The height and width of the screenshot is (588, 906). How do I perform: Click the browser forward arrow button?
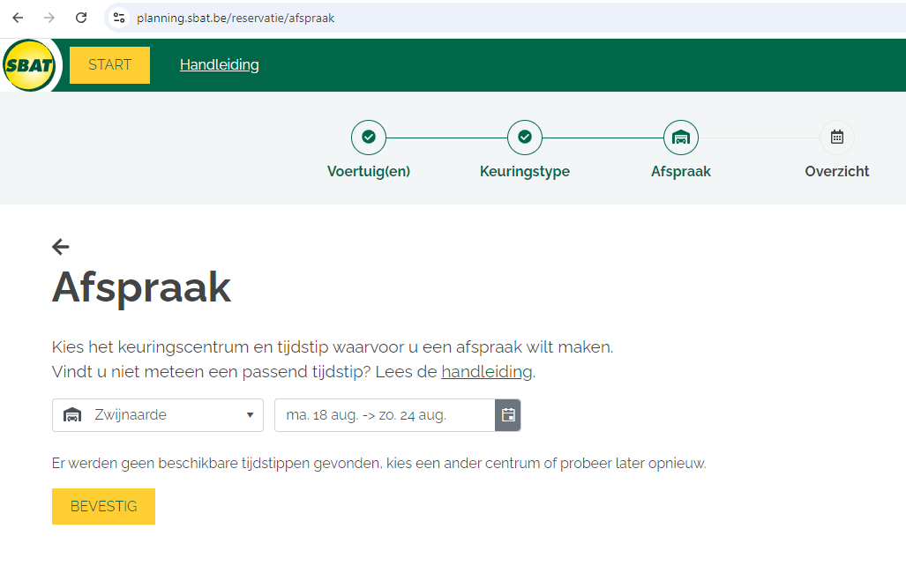(x=49, y=18)
